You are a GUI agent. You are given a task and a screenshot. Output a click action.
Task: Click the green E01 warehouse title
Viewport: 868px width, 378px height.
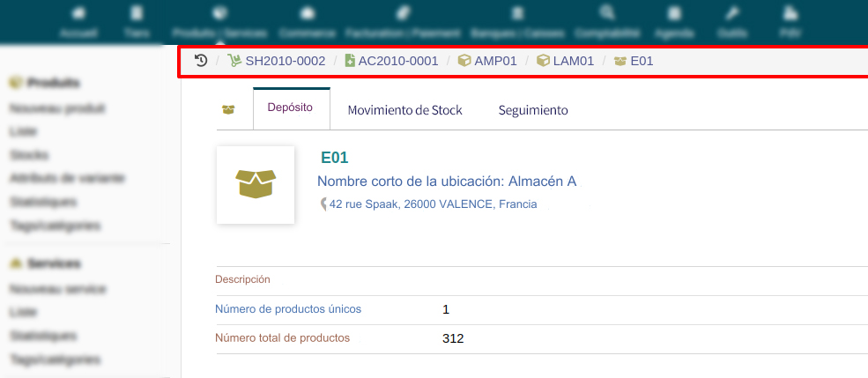[x=334, y=158]
